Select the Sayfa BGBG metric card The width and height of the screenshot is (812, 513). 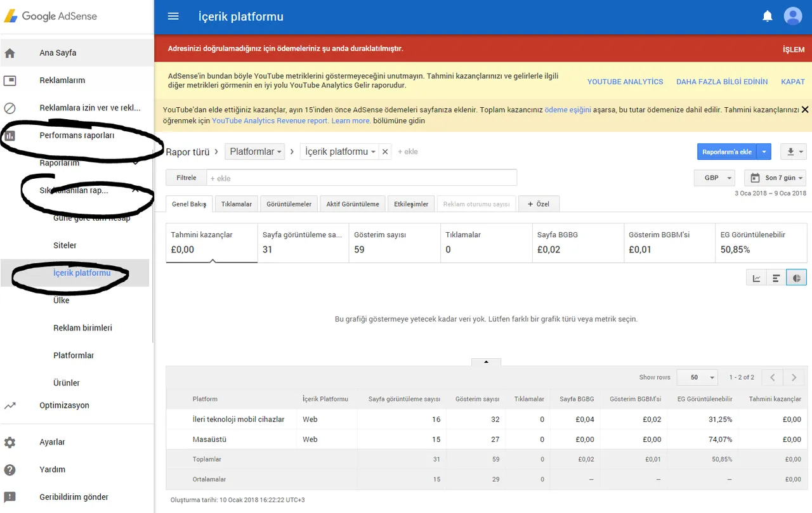pos(578,242)
